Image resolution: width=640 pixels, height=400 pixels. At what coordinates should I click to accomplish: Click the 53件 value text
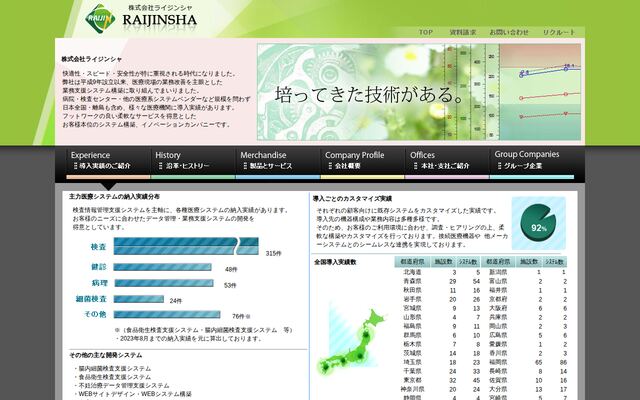[x=230, y=285]
